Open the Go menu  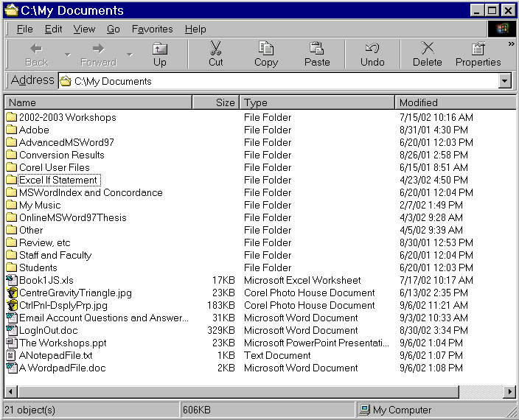click(x=114, y=29)
